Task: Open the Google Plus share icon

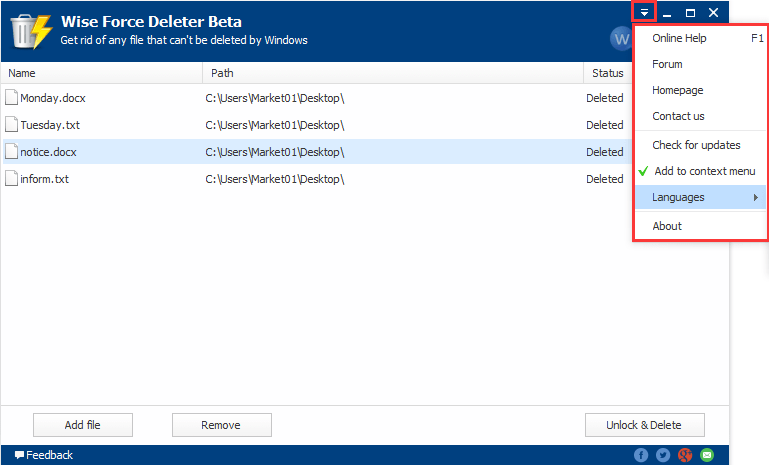Action: 685,455
